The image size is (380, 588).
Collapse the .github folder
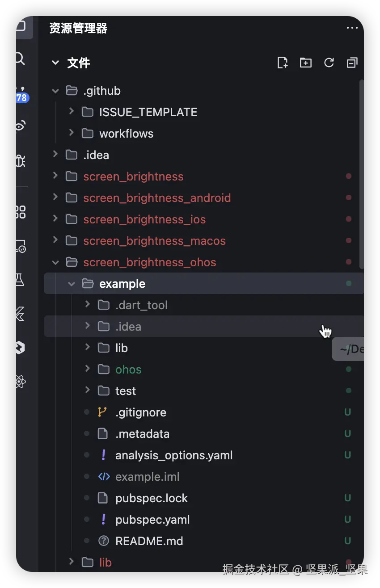tap(55, 91)
